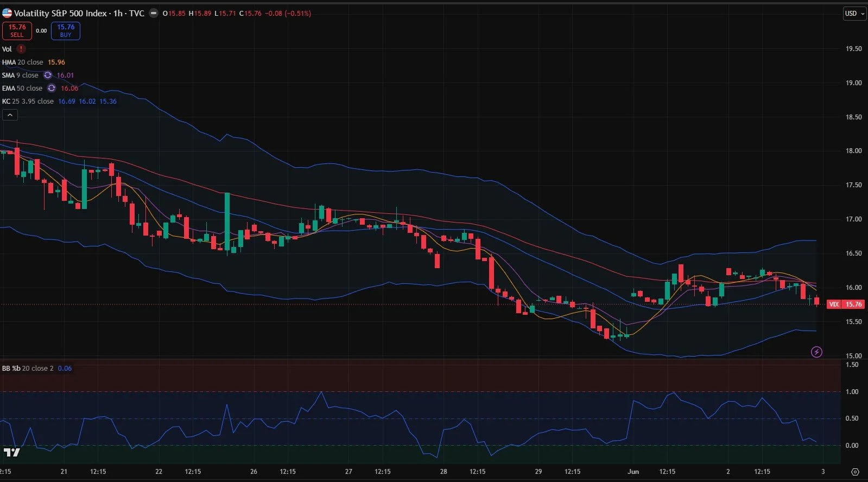
Task: Click the 1.50 label on the BB %b axis
Action: pos(852,365)
